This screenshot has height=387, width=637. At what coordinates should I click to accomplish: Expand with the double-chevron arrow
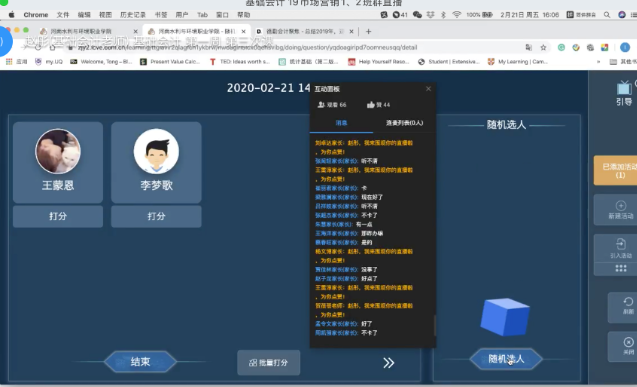pyautogui.click(x=388, y=363)
